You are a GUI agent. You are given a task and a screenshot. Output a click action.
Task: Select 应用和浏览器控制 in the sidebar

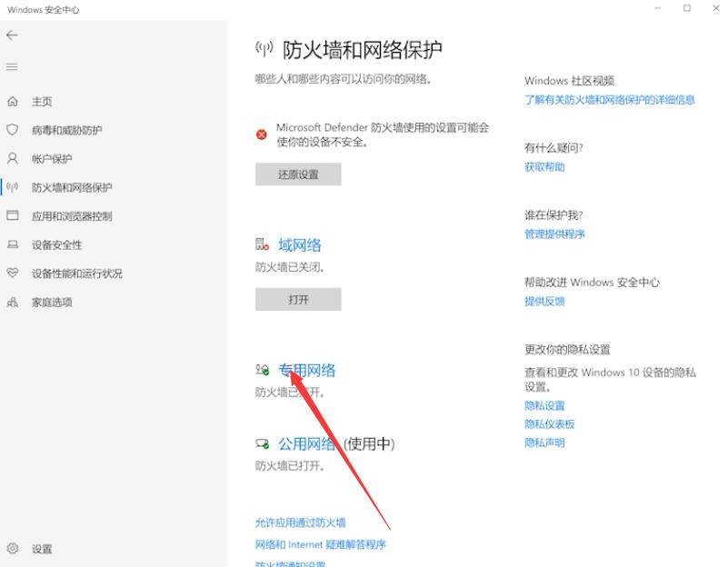72,216
